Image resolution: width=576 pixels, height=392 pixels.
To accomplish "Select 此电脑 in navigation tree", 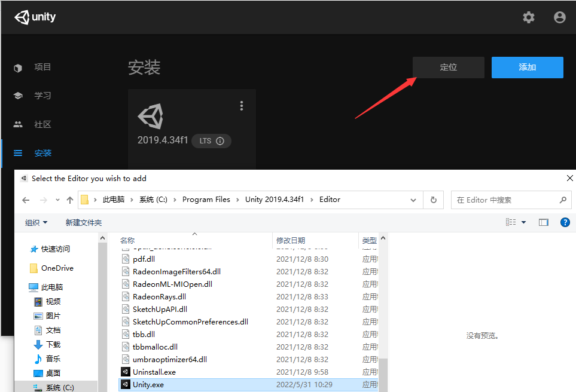I will (x=52, y=287).
